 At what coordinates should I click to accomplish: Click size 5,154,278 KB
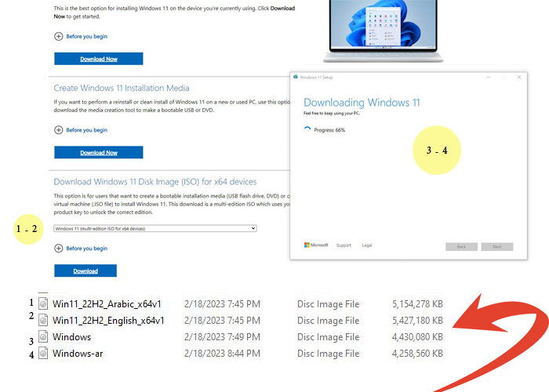[x=417, y=304]
